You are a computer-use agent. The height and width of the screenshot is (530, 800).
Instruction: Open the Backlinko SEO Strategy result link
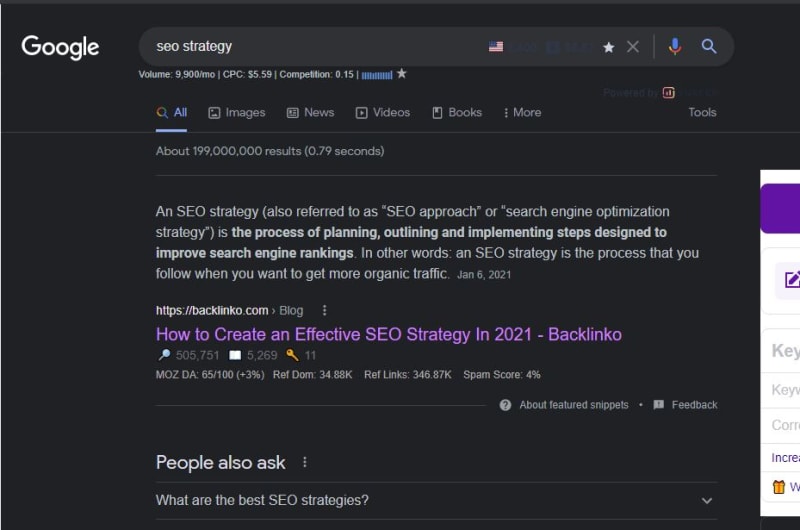click(389, 335)
